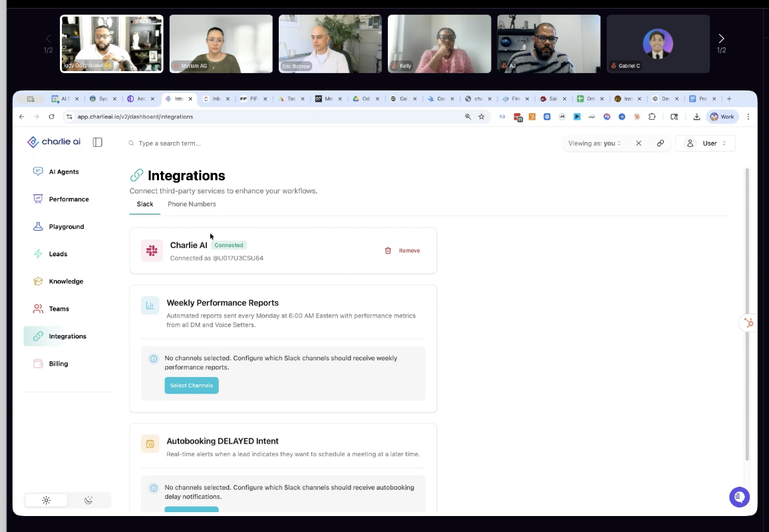Click the Slack logo on Charlie AI card
The image size is (769, 532).
click(152, 251)
